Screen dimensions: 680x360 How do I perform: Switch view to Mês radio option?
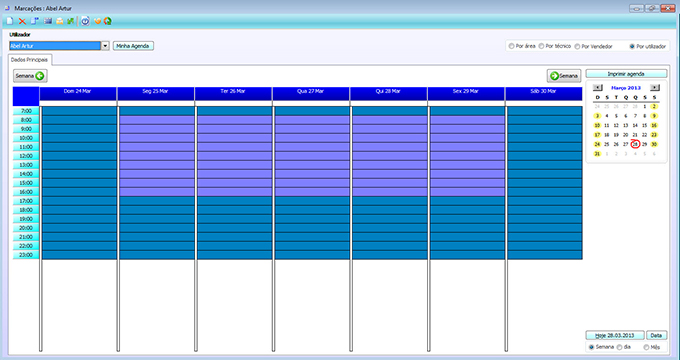[x=646, y=347]
